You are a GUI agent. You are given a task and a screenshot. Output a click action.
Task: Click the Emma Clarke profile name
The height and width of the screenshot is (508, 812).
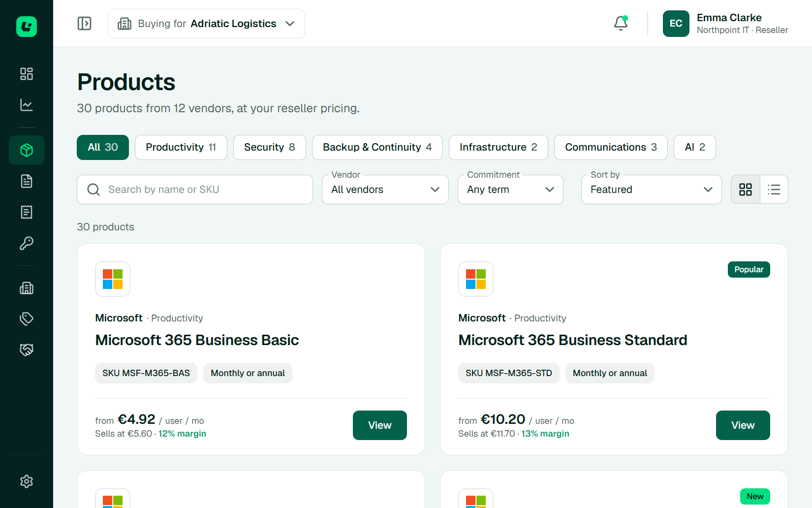[729, 18]
